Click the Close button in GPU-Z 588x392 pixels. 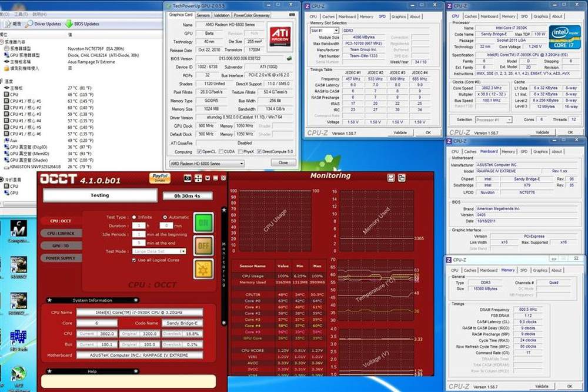pyautogui.click(x=283, y=163)
